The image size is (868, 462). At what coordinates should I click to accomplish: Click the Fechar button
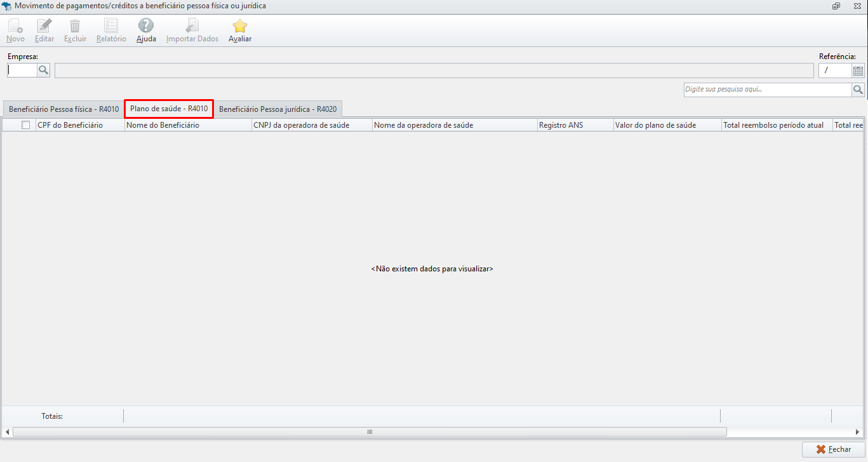click(834, 449)
